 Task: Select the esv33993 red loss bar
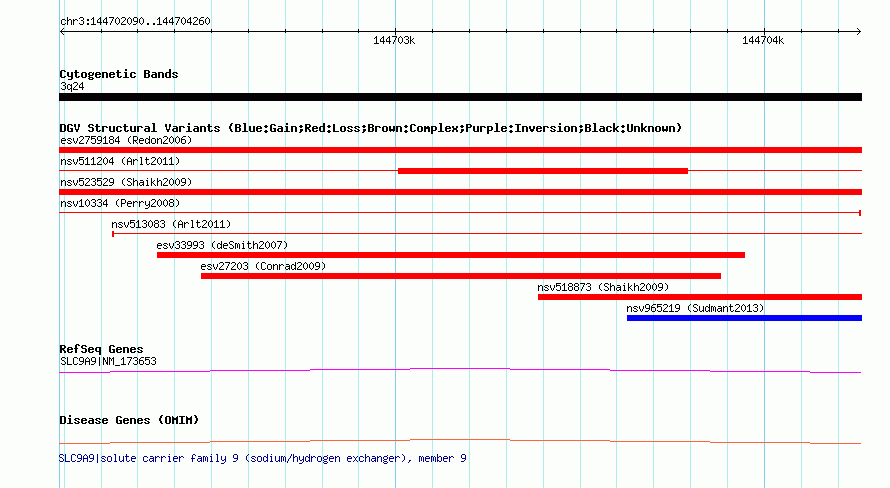point(451,255)
